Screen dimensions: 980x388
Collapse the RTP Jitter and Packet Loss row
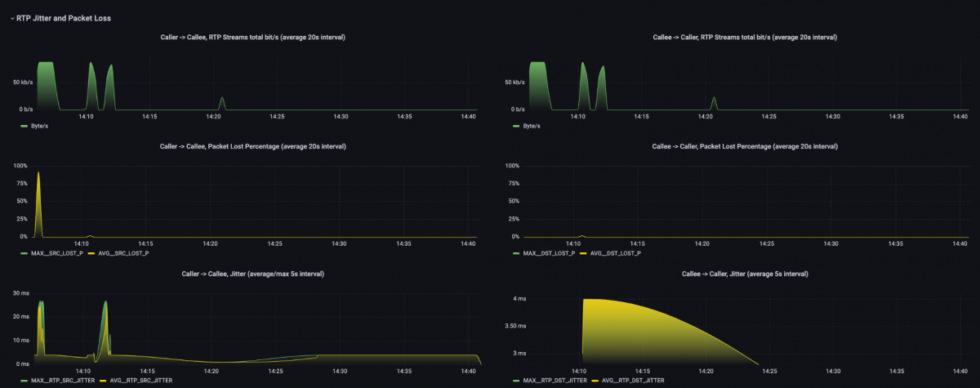click(x=12, y=17)
